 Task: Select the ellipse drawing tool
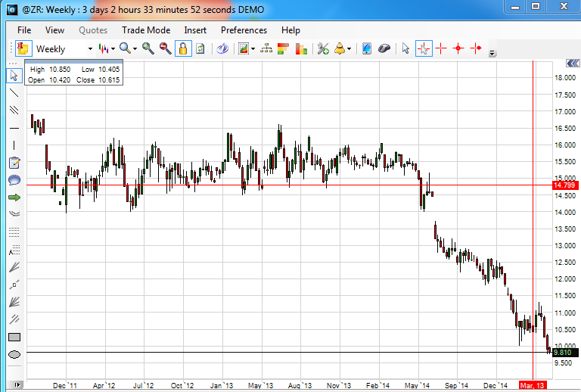(x=14, y=355)
